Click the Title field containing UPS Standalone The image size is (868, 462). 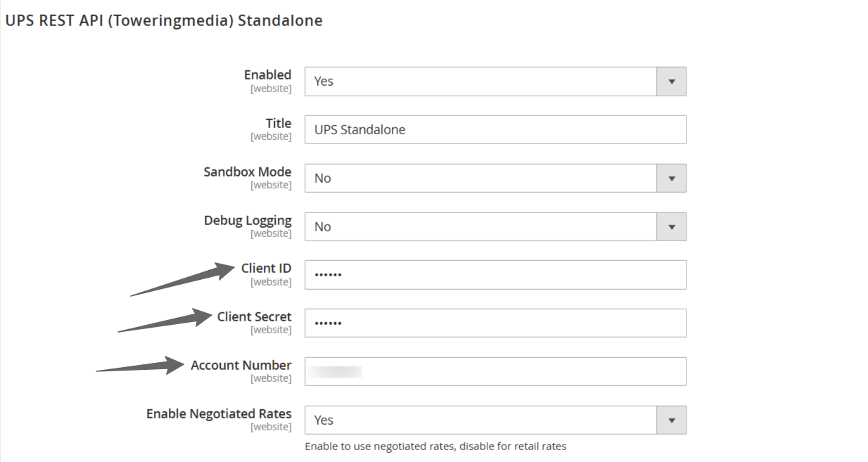click(x=495, y=130)
